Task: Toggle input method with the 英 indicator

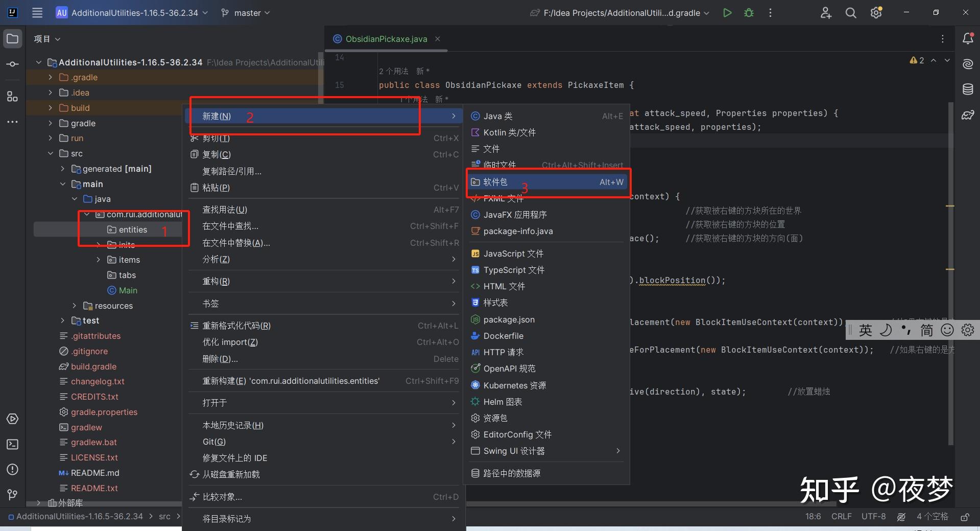Action: [x=865, y=330]
